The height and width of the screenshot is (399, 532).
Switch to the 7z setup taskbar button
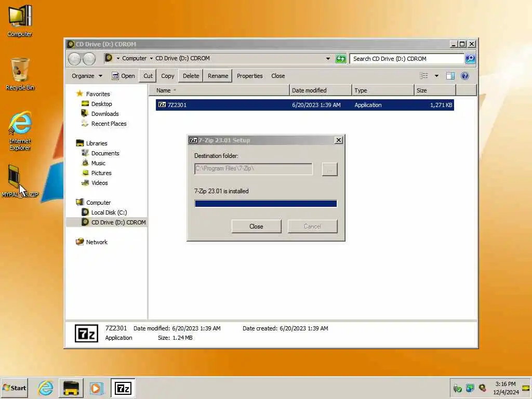(x=123, y=388)
